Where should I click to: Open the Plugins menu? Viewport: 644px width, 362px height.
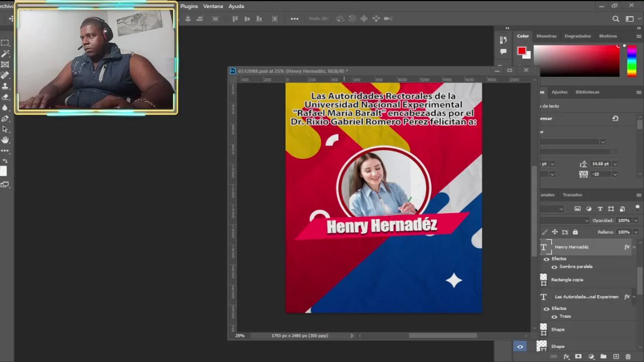(189, 6)
